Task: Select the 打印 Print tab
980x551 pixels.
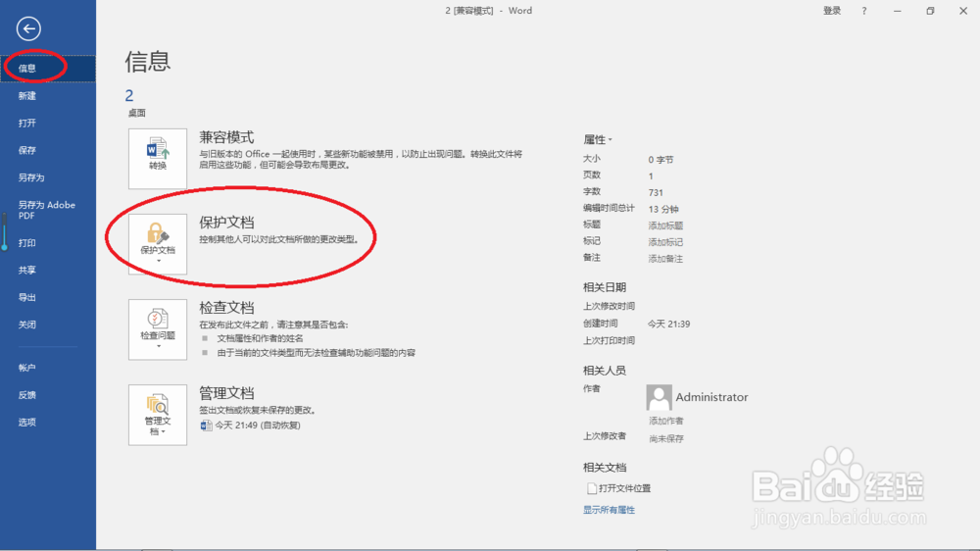Action: pos(48,243)
